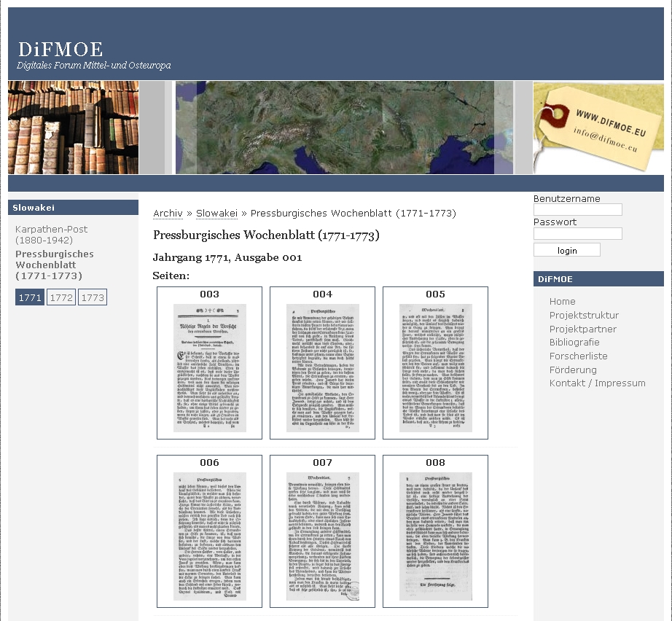Open page thumbnail 003

coord(210,367)
